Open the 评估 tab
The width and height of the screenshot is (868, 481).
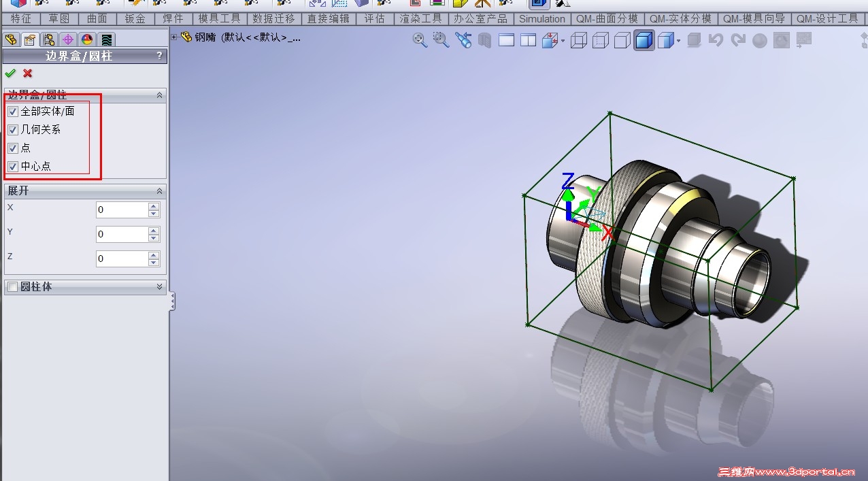point(375,19)
